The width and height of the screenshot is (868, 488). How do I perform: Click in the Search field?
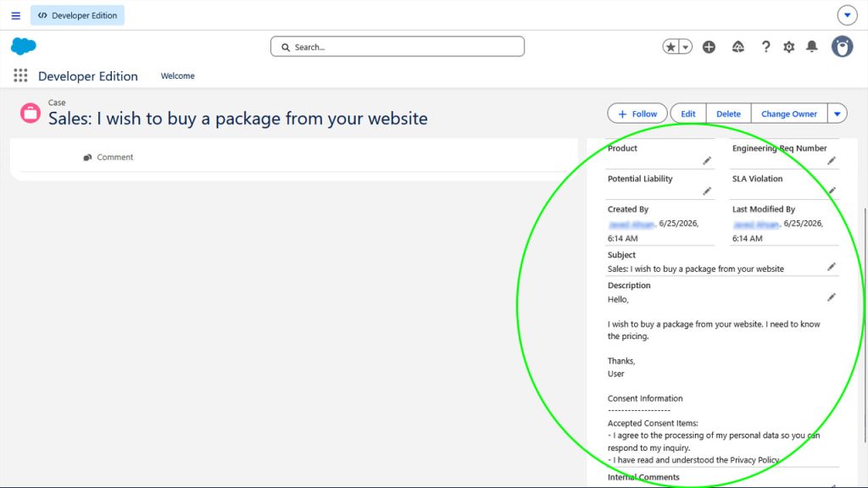[x=398, y=47]
